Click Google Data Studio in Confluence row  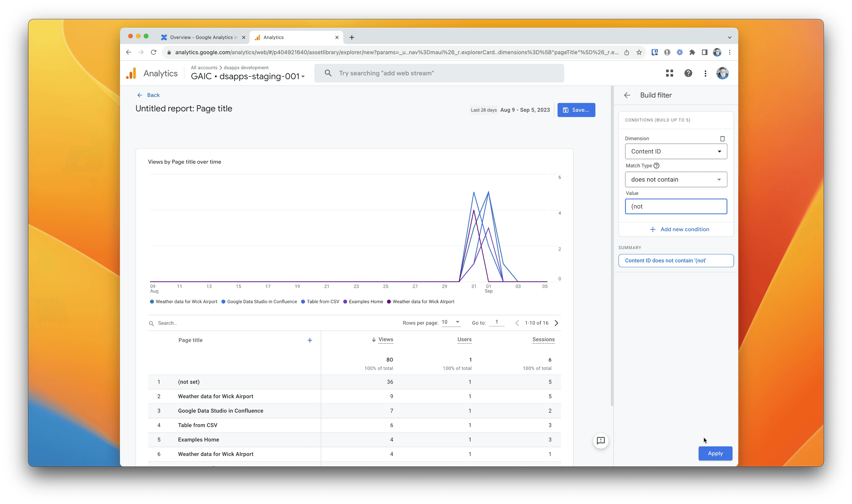click(x=354, y=411)
